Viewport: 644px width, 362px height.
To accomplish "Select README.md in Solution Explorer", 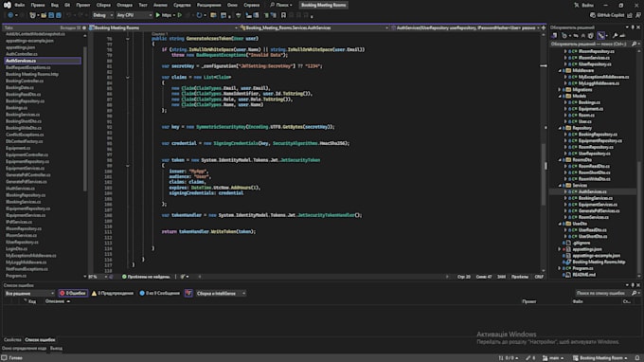I will pos(584,275).
